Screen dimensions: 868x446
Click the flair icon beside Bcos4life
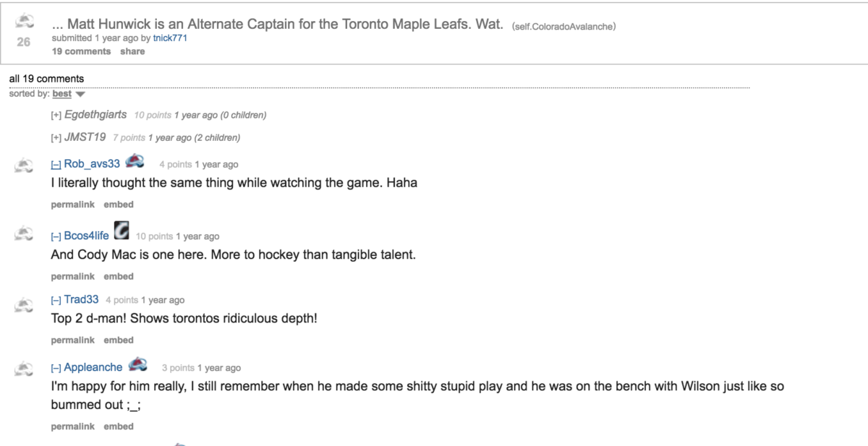click(x=122, y=231)
